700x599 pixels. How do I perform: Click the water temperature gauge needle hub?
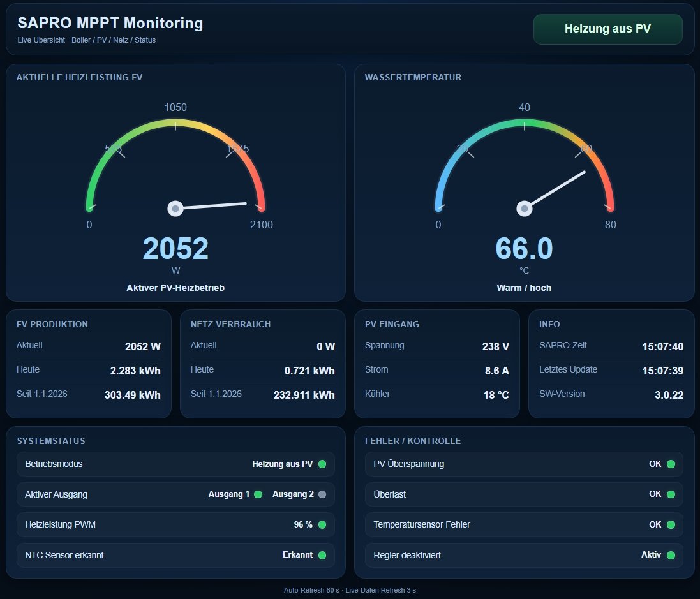click(x=525, y=209)
